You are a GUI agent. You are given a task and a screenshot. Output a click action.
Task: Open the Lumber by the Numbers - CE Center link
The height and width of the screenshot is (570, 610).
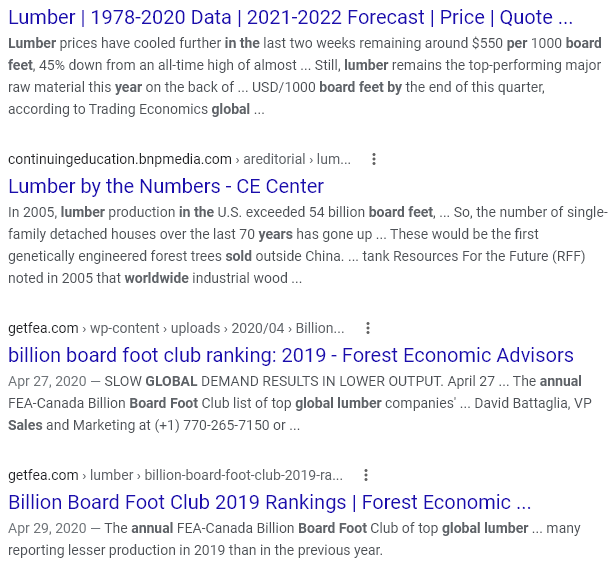click(x=166, y=186)
